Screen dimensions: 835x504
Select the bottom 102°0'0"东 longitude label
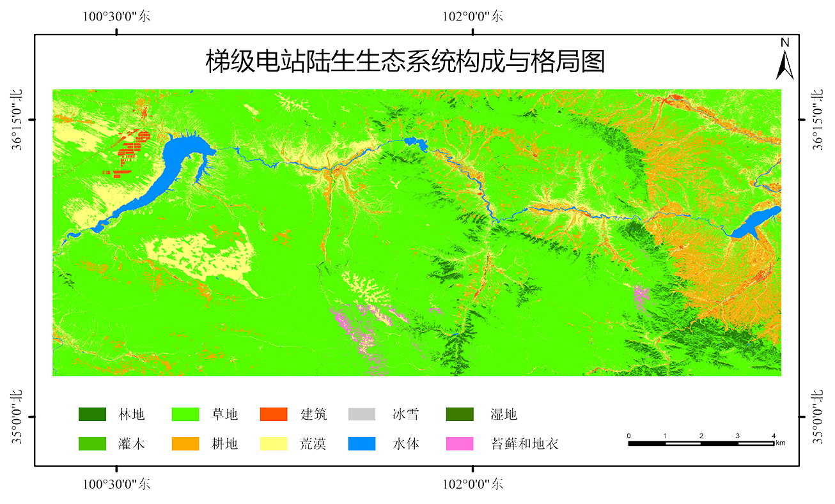(472, 484)
